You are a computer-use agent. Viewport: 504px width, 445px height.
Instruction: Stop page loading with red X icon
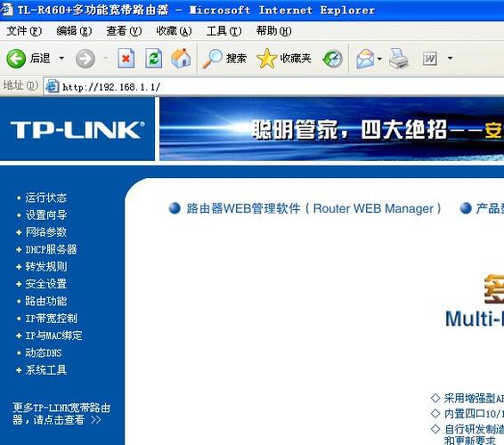126,58
